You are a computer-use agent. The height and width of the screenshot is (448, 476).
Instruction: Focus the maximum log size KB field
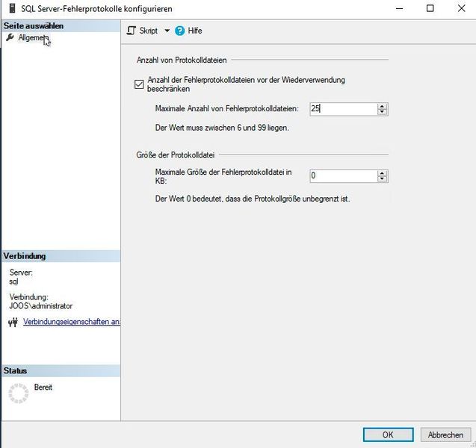click(344, 176)
